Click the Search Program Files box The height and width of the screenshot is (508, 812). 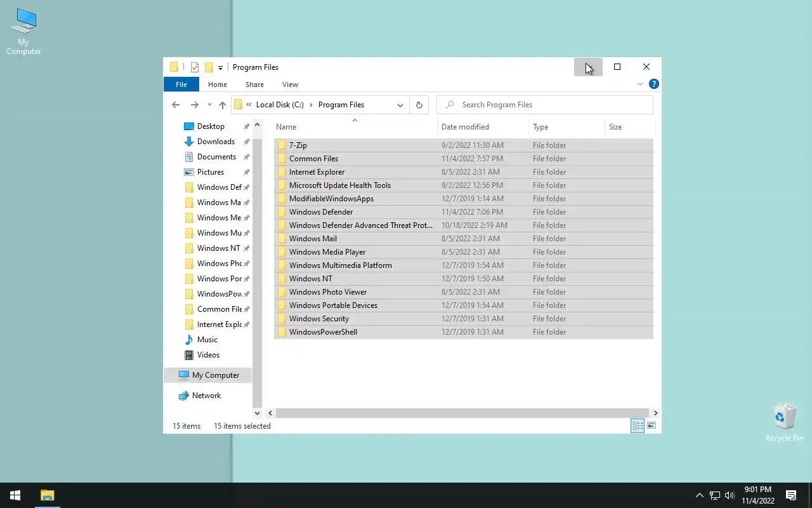(545, 105)
